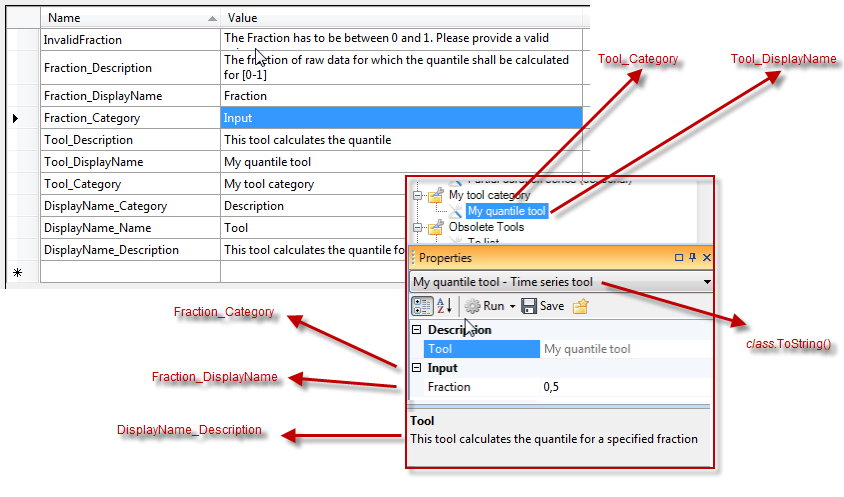Viewport: 844px width, 497px height.
Task: Pin the Properties panel with the pushpin icon
Action: tap(693, 258)
